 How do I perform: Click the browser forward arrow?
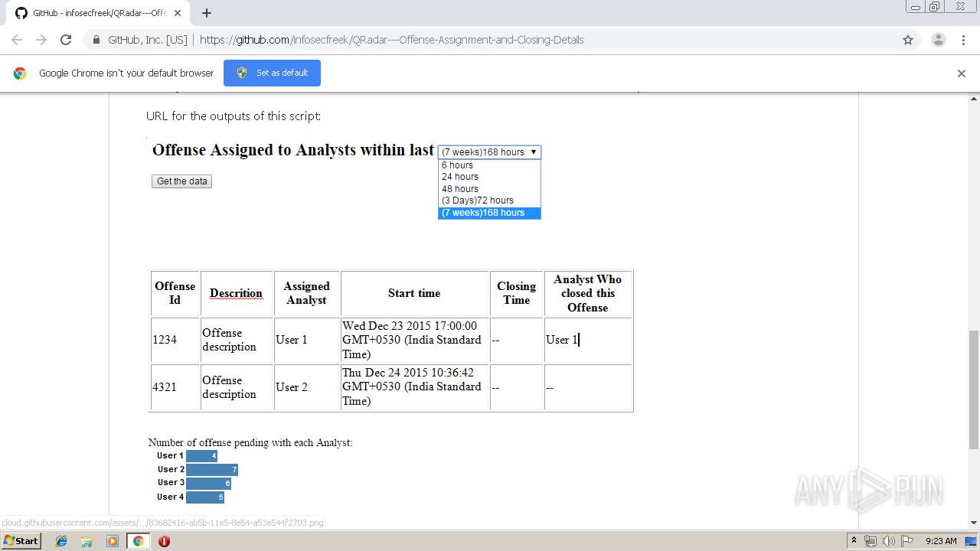pyautogui.click(x=41, y=40)
